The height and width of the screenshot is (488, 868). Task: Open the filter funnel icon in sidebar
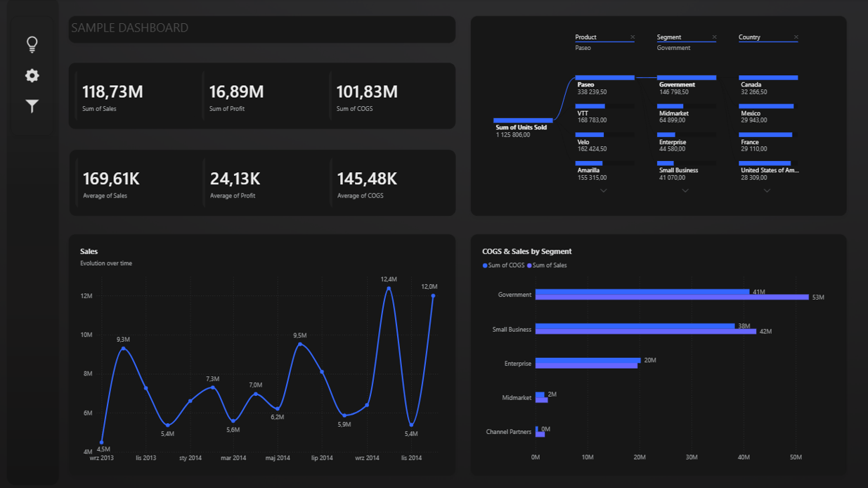point(32,106)
